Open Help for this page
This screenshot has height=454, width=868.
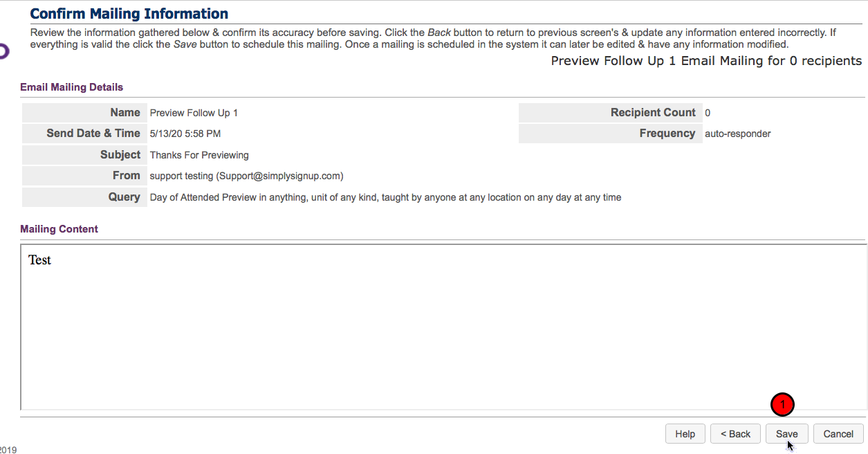point(685,434)
